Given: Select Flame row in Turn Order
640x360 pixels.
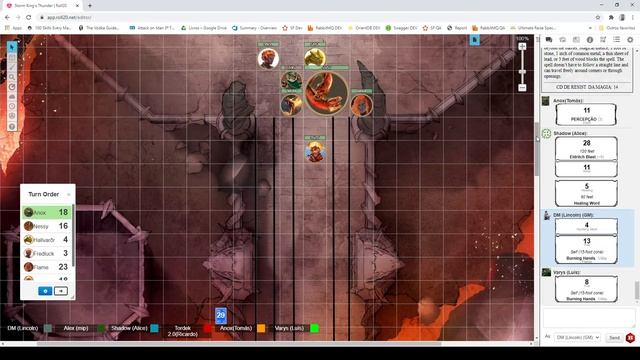Looking at the screenshot, I should [x=47, y=267].
